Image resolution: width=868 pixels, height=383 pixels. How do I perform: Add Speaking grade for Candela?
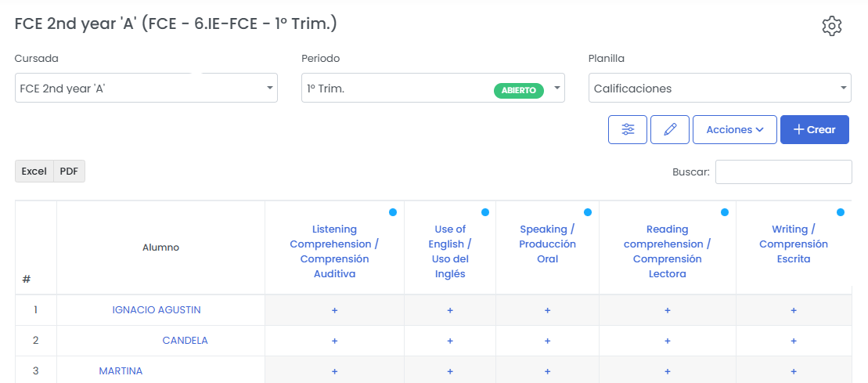(547, 341)
